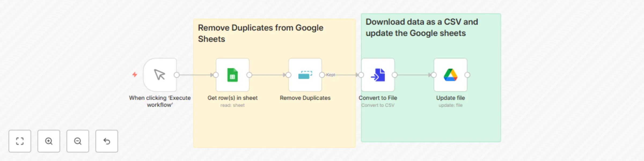Open the Google Drive Update file node

pyautogui.click(x=451, y=75)
